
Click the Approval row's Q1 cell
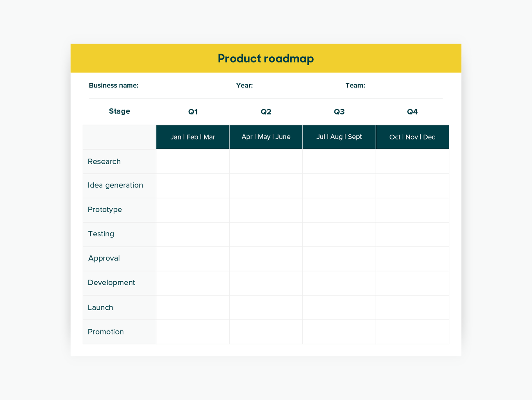click(x=193, y=259)
